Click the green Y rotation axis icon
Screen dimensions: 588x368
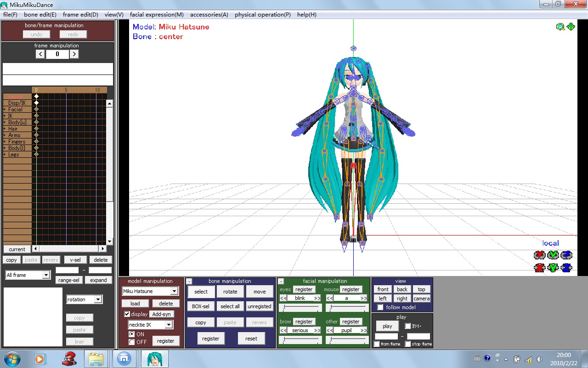tap(553, 255)
